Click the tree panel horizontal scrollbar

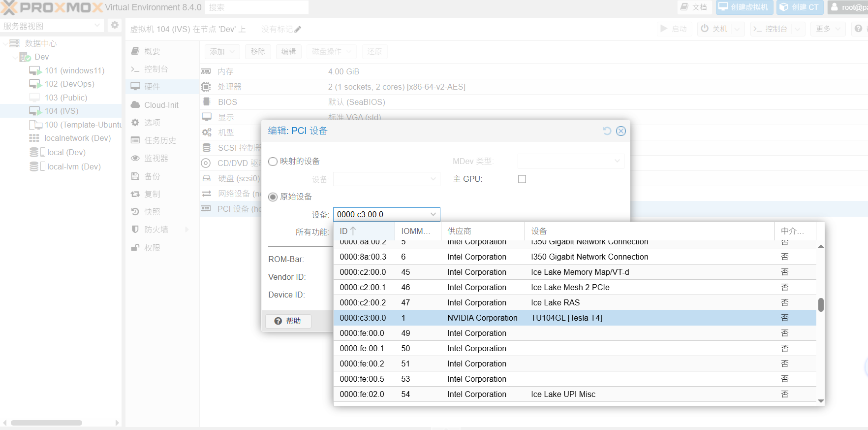[x=46, y=423]
